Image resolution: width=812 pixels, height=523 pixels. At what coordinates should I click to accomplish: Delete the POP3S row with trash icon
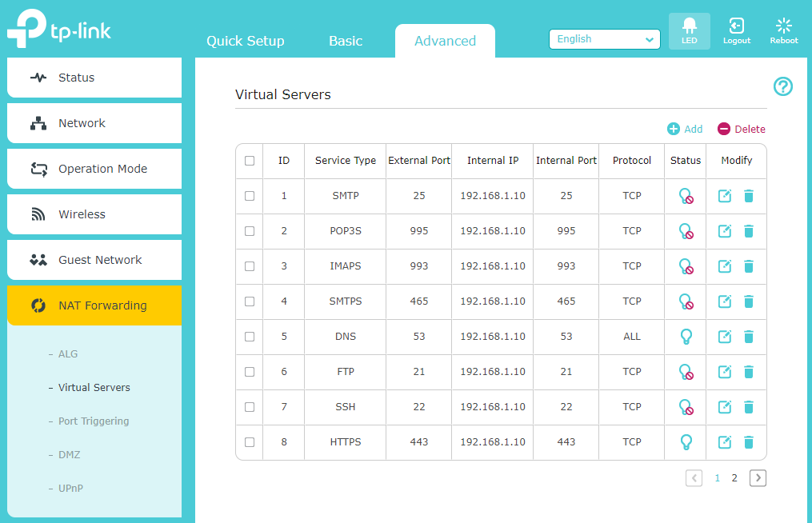(748, 231)
